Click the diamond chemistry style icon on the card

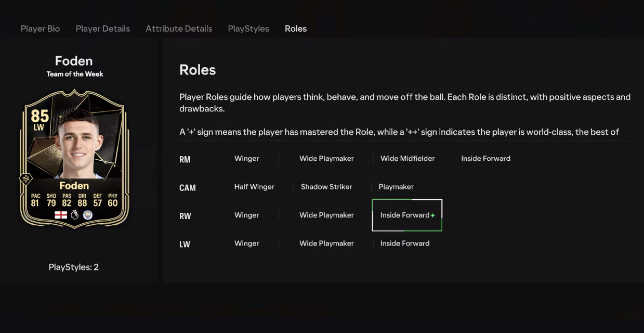[x=26, y=179]
